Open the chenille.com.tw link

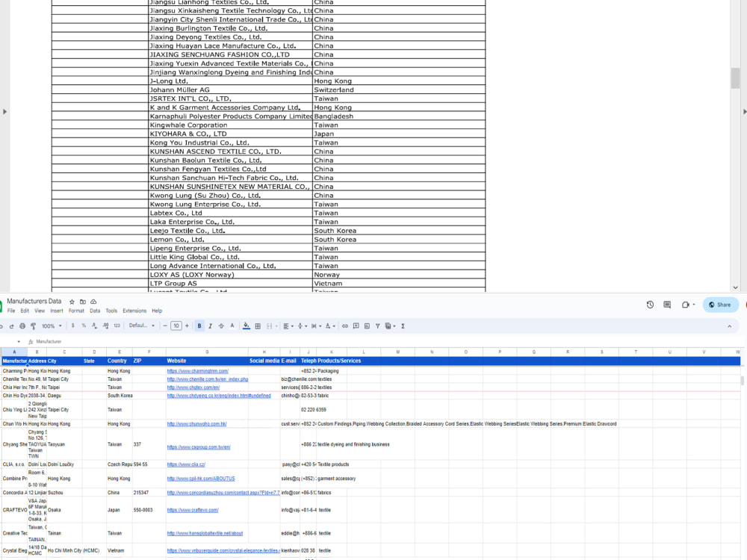click(x=208, y=379)
